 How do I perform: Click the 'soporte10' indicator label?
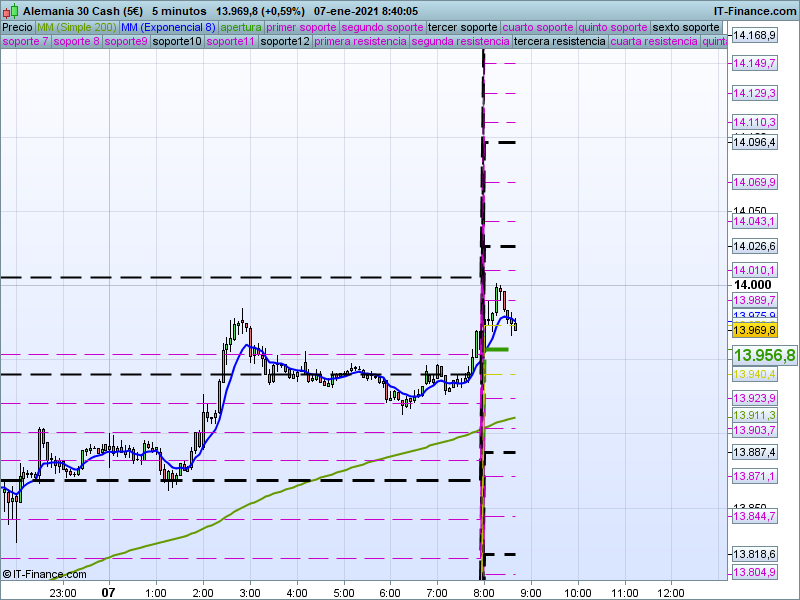(179, 42)
